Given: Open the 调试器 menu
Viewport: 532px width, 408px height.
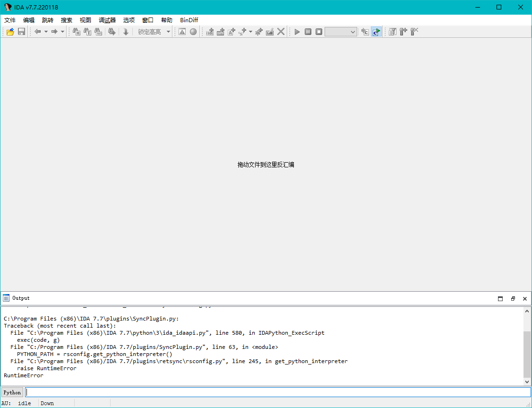Looking at the screenshot, I should [107, 20].
